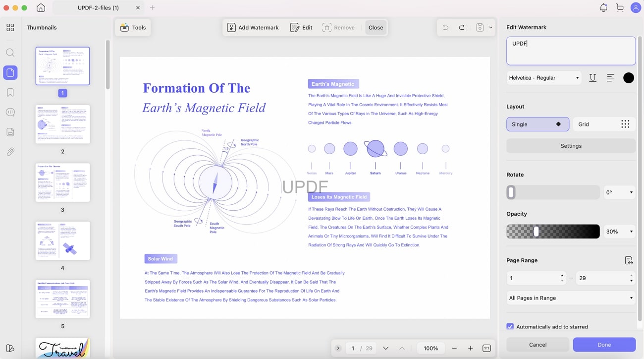This screenshot has width=644, height=359.
Task: Adjust the Opacity slider handle
Action: click(x=536, y=232)
